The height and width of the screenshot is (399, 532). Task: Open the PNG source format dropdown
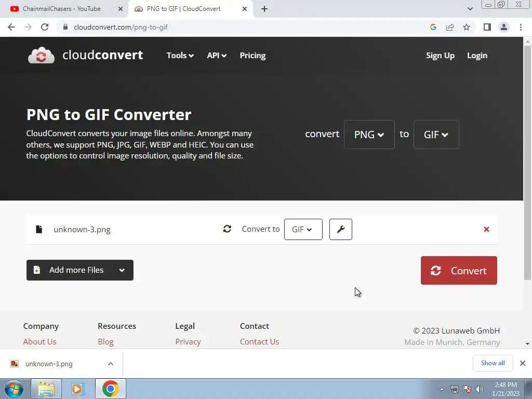(x=369, y=135)
